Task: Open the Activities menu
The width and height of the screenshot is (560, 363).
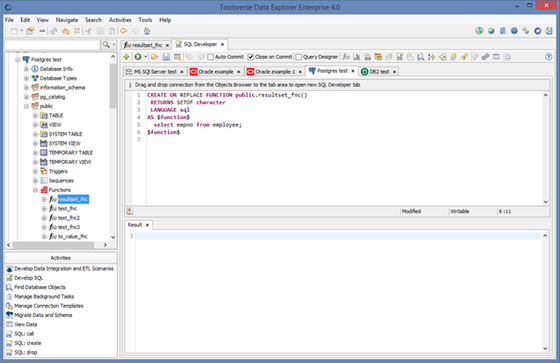Action: [120, 20]
